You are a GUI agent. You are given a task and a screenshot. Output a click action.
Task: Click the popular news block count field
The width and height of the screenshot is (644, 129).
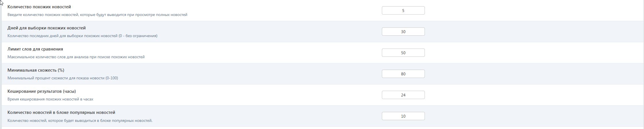click(x=403, y=116)
